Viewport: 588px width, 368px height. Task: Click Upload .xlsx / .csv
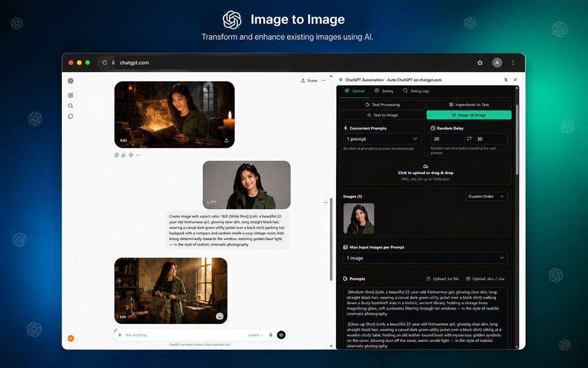[485, 279]
